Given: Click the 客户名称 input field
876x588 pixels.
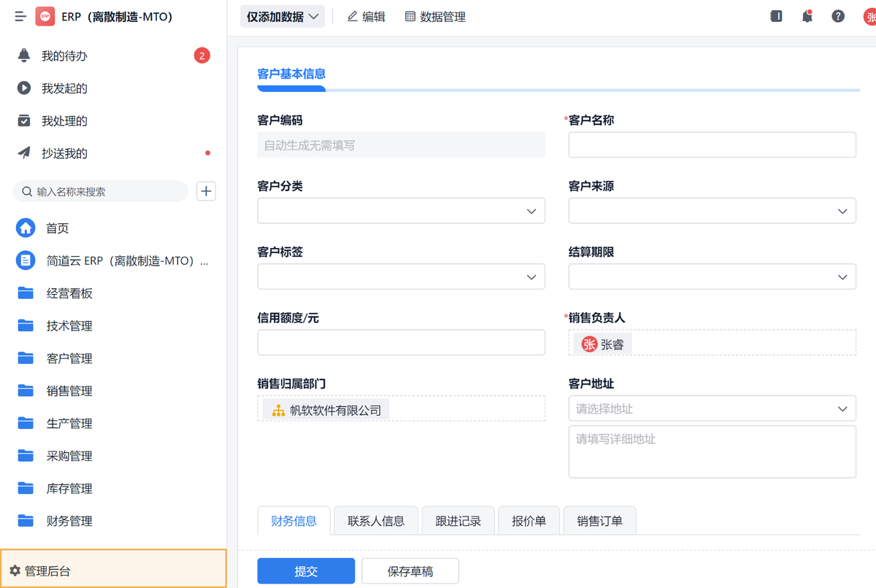Looking at the screenshot, I should click(712, 145).
